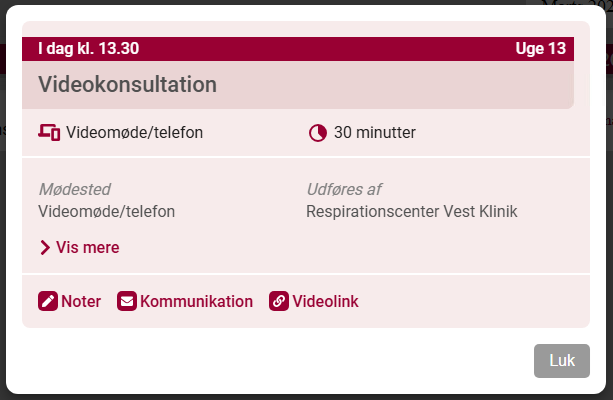Image resolution: width=613 pixels, height=400 pixels.
Task: Click Videomøde/telefon value under Mødested
Action: pyautogui.click(x=106, y=211)
